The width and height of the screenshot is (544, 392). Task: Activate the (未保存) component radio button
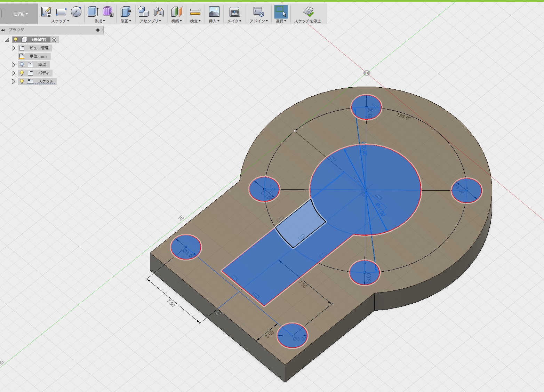tap(54, 40)
